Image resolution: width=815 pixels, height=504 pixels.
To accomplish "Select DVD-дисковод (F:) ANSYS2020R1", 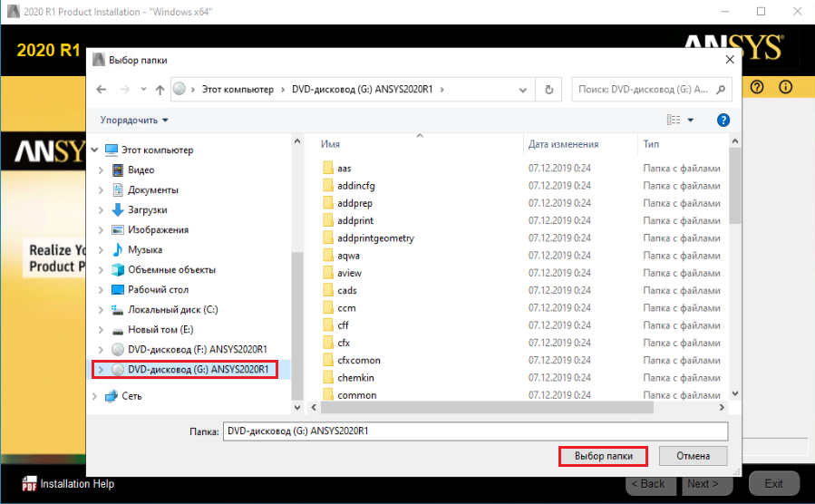I will pos(197,350).
